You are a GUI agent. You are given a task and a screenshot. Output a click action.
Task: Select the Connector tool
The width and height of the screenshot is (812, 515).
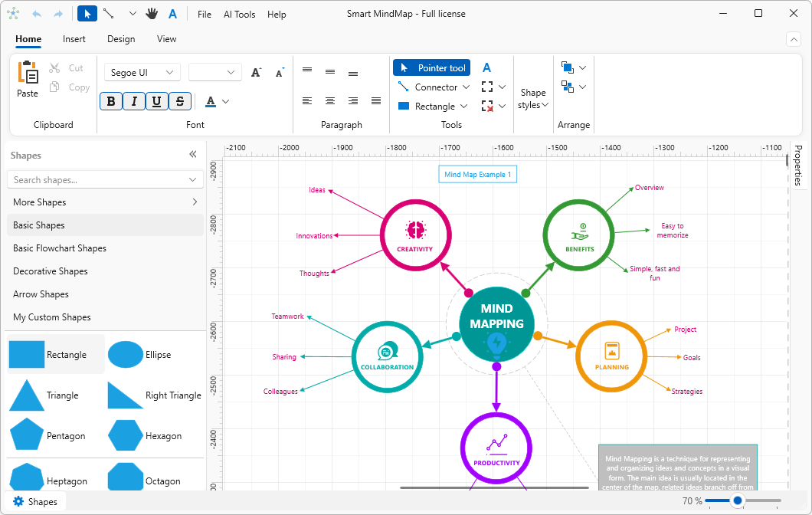[429, 87]
